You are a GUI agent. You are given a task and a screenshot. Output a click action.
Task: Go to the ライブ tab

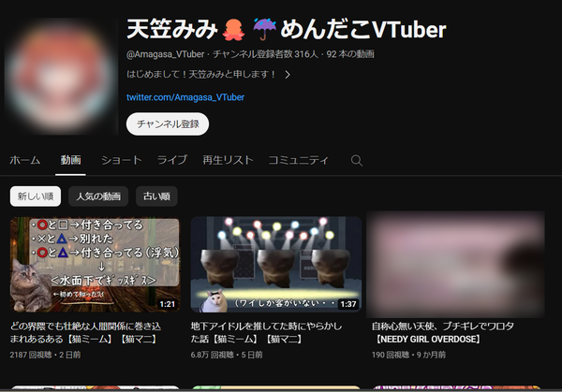point(172,160)
